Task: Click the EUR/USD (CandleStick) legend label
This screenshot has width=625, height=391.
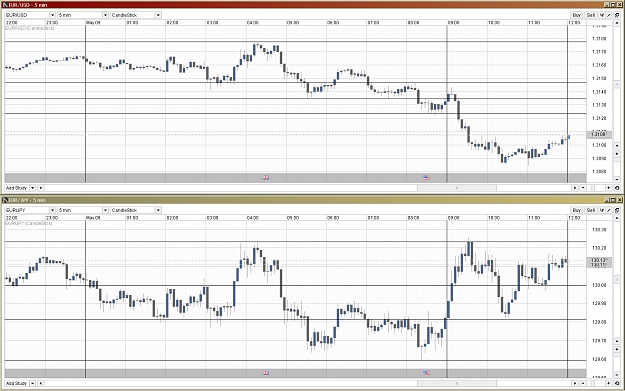Action: click(x=29, y=28)
